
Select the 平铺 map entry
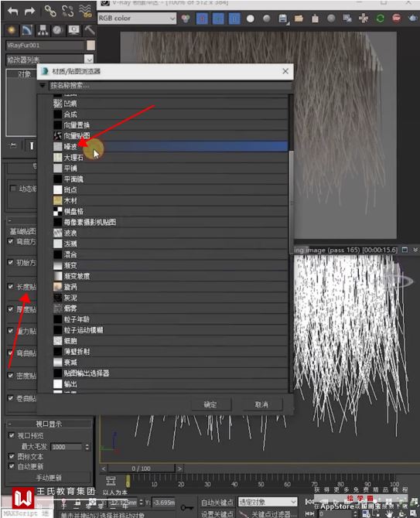170,169
